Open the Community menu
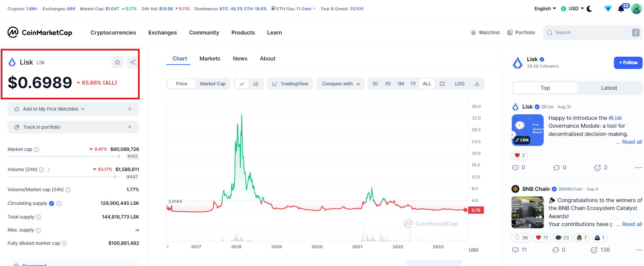This screenshot has height=266, width=644. (x=204, y=32)
